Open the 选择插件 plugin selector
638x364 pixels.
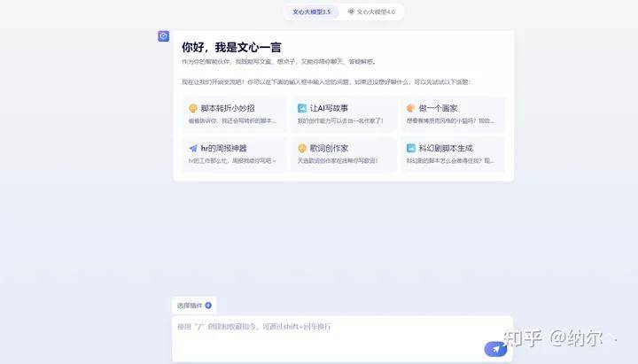pos(194,306)
